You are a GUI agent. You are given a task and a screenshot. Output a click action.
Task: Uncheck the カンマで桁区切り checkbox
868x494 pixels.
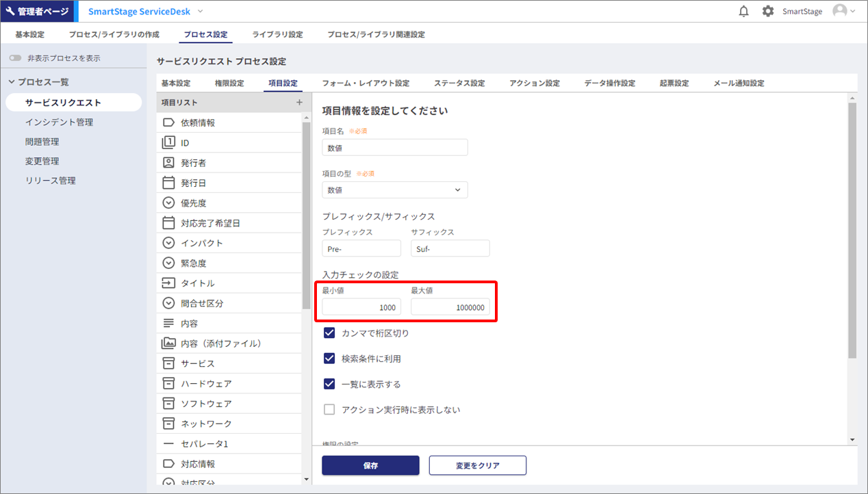tap(329, 333)
